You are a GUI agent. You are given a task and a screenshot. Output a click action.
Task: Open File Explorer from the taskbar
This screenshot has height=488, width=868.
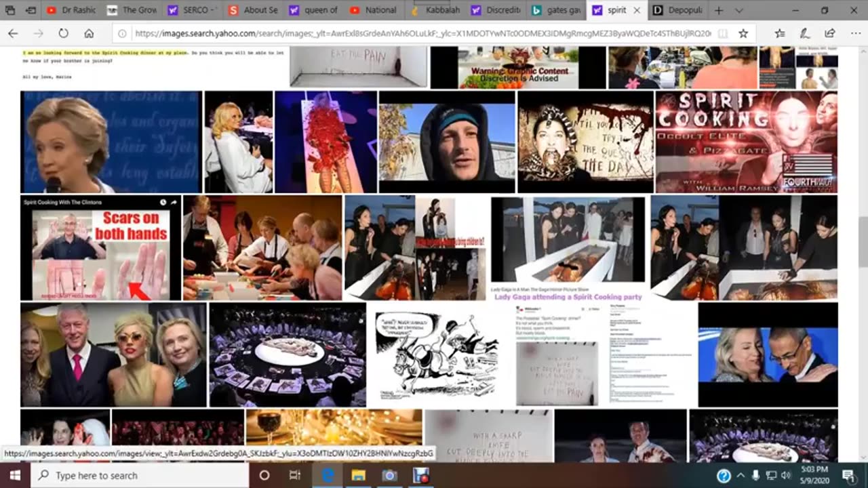[x=358, y=475]
